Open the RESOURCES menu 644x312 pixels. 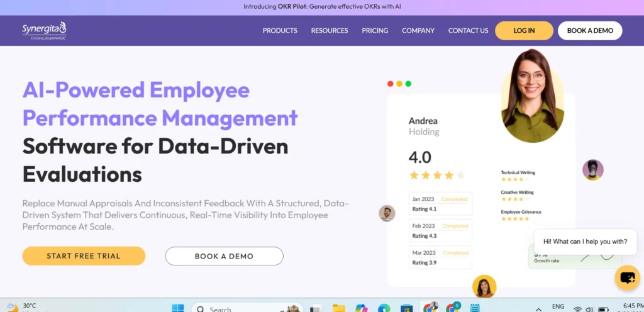pos(330,30)
